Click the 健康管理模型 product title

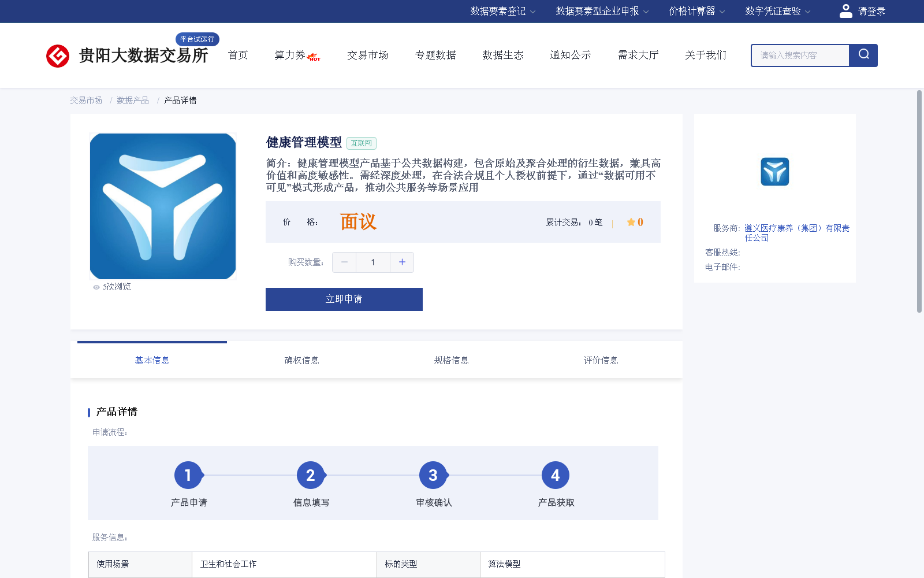tap(304, 142)
